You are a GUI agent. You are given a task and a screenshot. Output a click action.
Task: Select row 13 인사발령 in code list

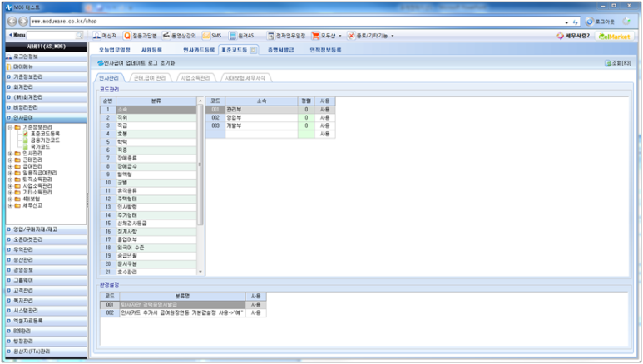tap(148, 207)
